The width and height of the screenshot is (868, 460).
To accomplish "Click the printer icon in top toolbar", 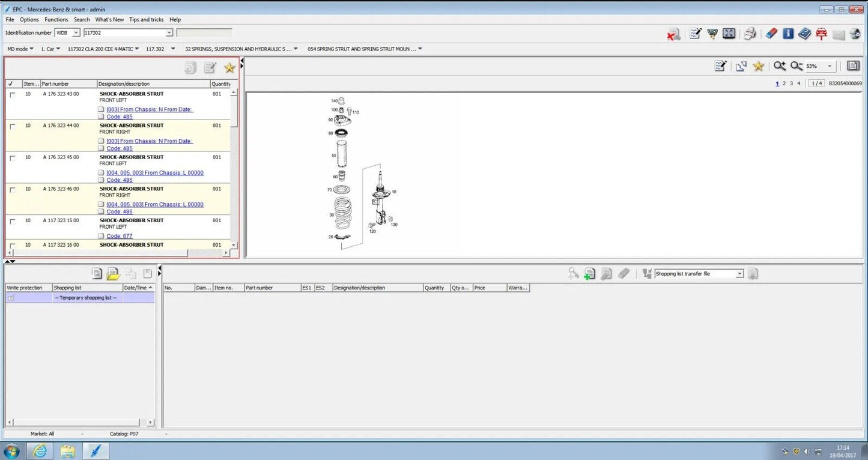I will (750, 34).
